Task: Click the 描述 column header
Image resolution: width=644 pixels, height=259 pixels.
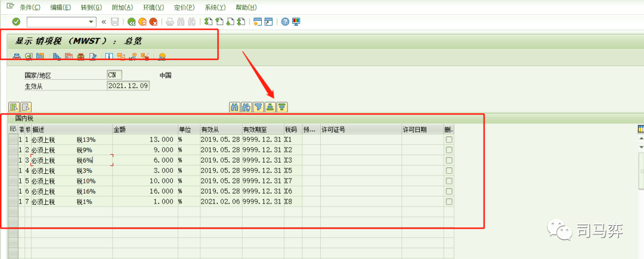Action: tap(72, 130)
